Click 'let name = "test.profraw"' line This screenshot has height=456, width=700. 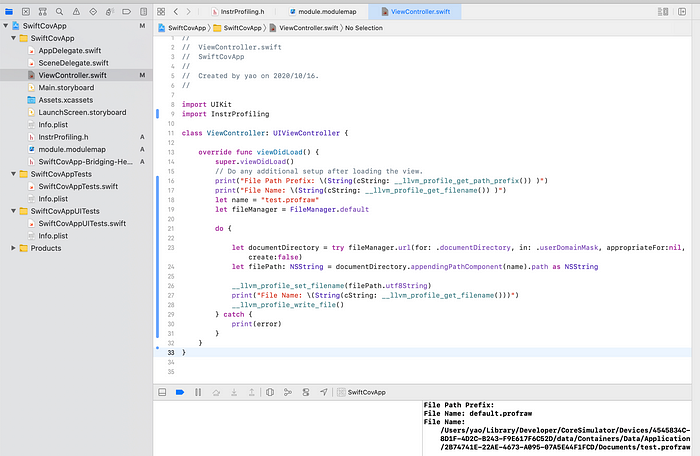click(267, 200)
